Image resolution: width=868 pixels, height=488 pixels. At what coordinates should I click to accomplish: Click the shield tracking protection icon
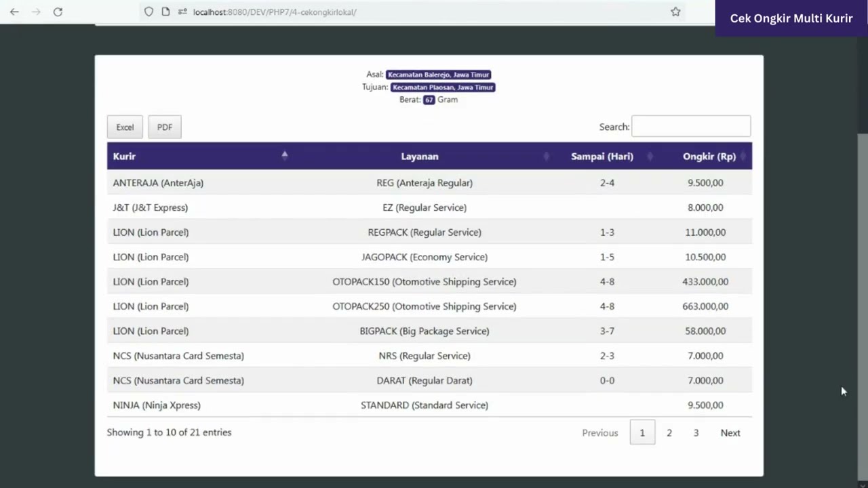tap(149, 12)
